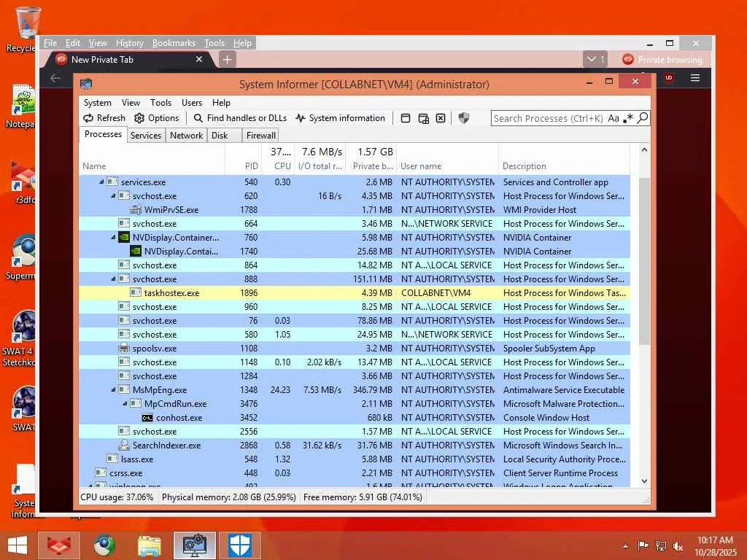
Task: Open the Users menu
Action: pos(192,102)
